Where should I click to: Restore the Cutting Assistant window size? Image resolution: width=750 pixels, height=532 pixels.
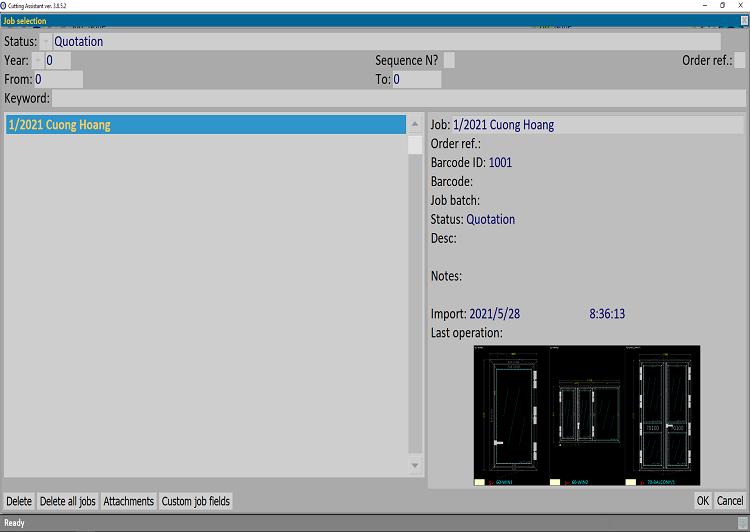pos(722,5)
